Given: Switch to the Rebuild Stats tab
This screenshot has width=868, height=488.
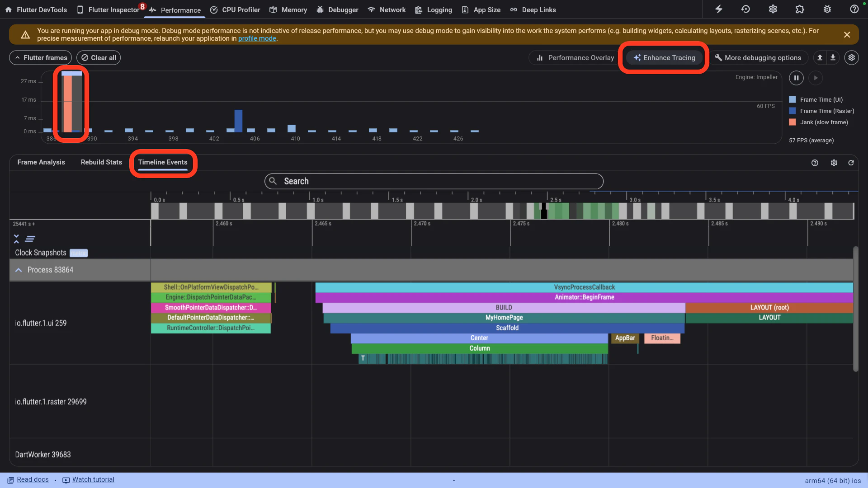Looking at the screenshot, I should pyautogui.click(x=101, y=162).
